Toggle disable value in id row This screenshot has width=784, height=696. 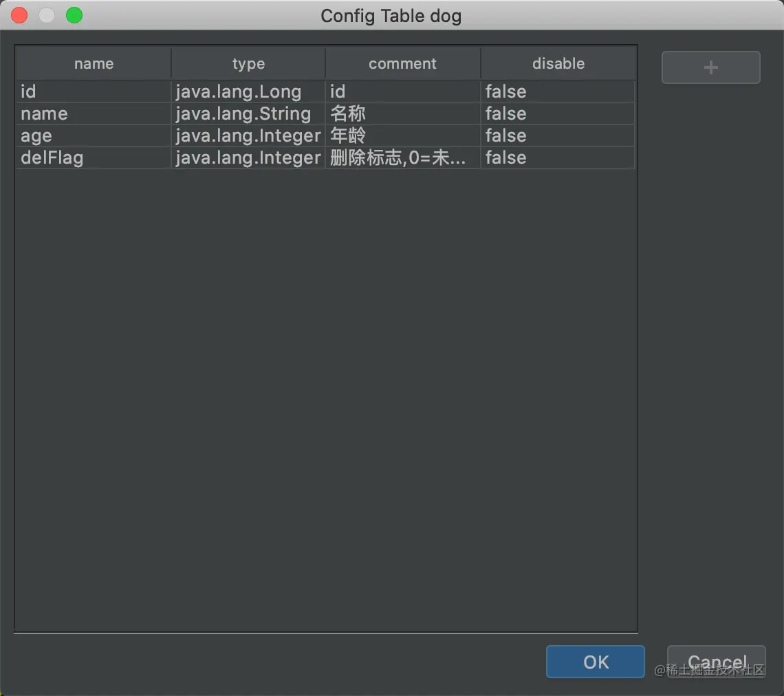(558, 91)
